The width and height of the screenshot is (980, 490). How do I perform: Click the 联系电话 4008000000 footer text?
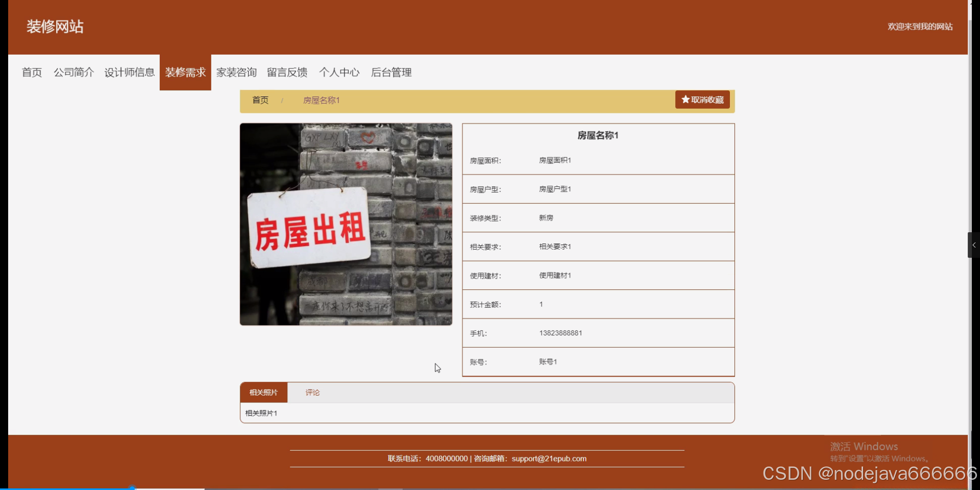[x=428, y=459]
